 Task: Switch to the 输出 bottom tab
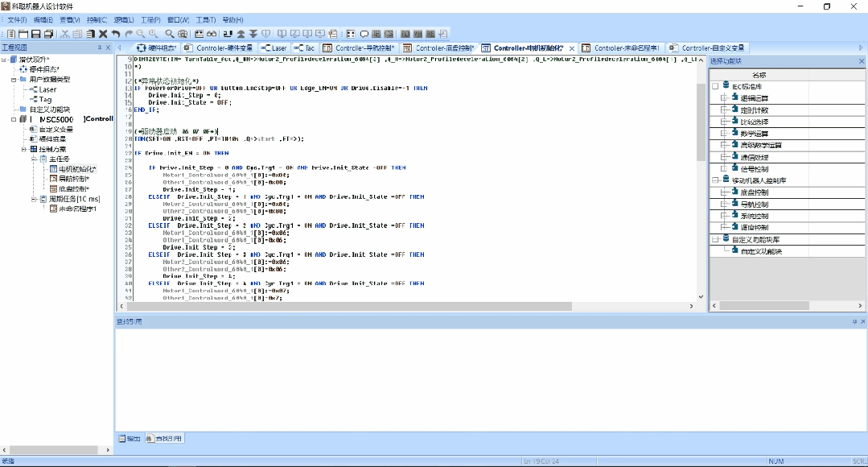130,439
